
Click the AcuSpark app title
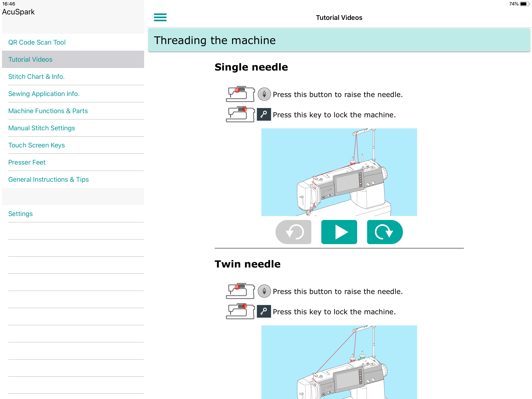(18, 12)
